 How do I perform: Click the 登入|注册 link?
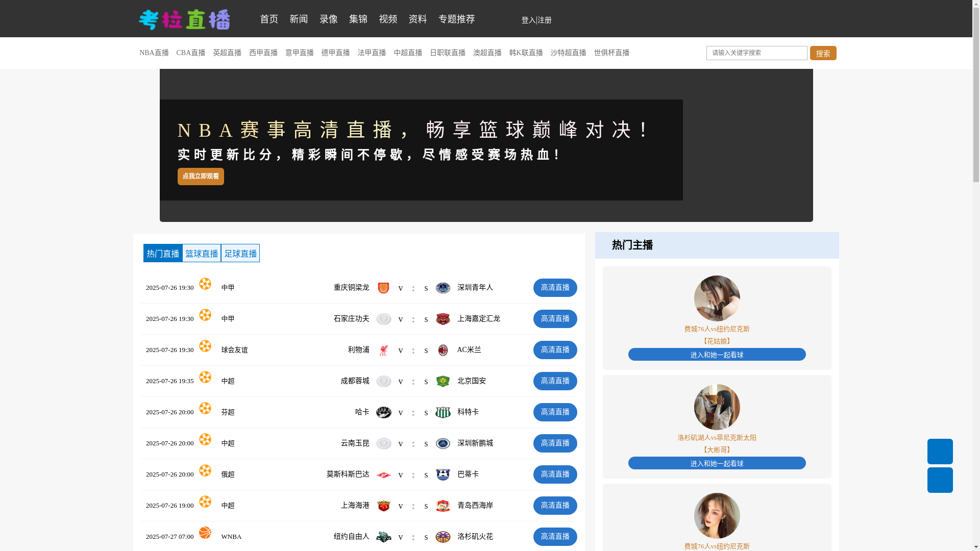pyautogui.click(x=536, y=20)
